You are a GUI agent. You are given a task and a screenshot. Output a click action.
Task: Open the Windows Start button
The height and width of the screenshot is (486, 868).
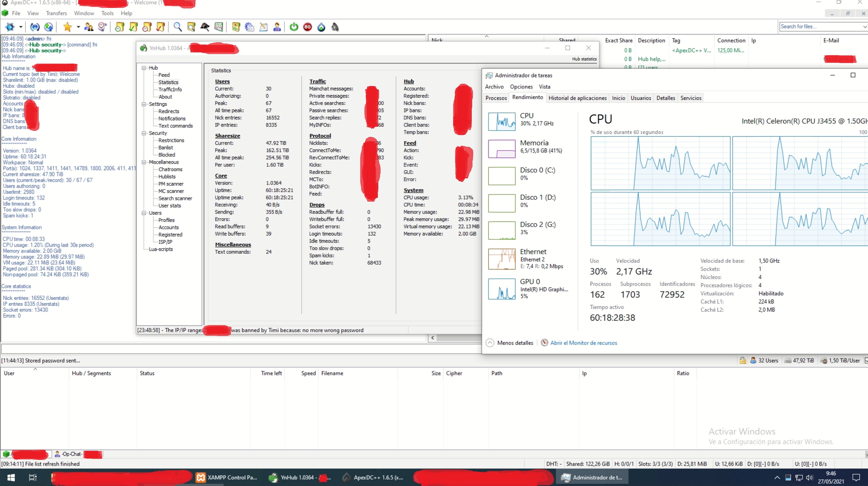click(11, 478)
